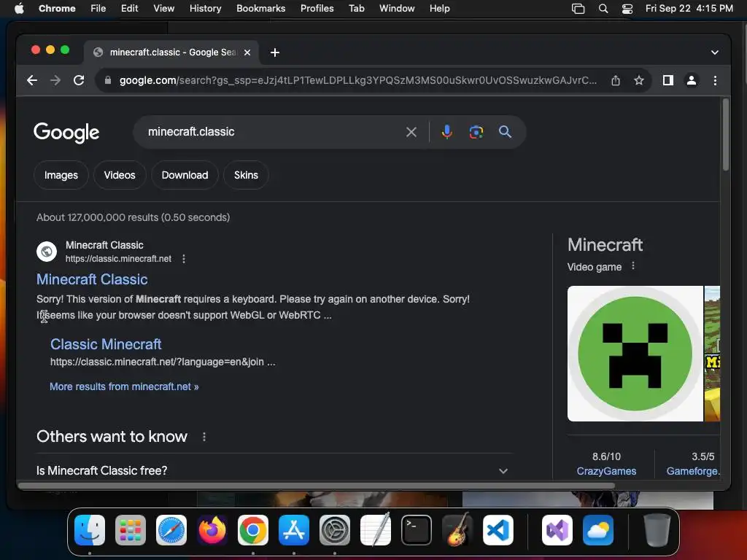Open the Trash in the Dock

(x=657, y=530)
